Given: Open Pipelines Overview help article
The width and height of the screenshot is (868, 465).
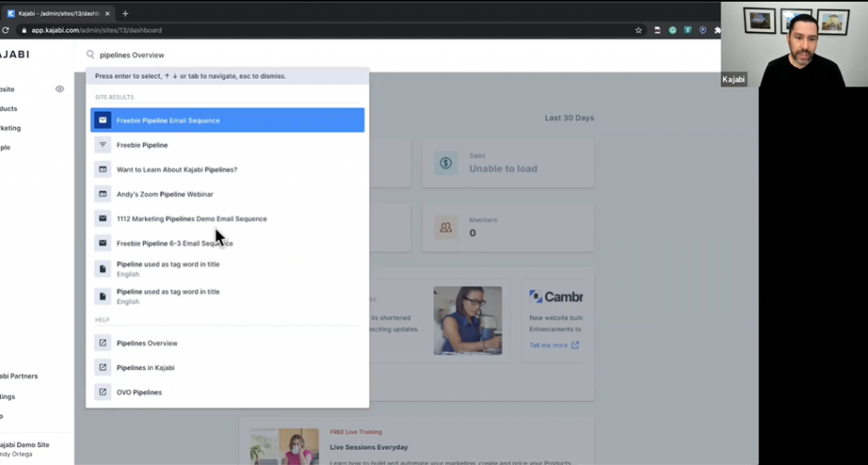Looking at the screenshot, I should (x=227, y=343).
